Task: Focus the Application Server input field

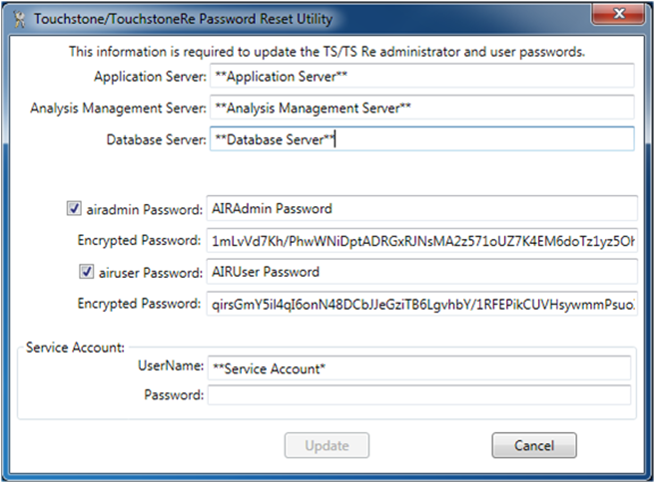Action: [422, 76]
